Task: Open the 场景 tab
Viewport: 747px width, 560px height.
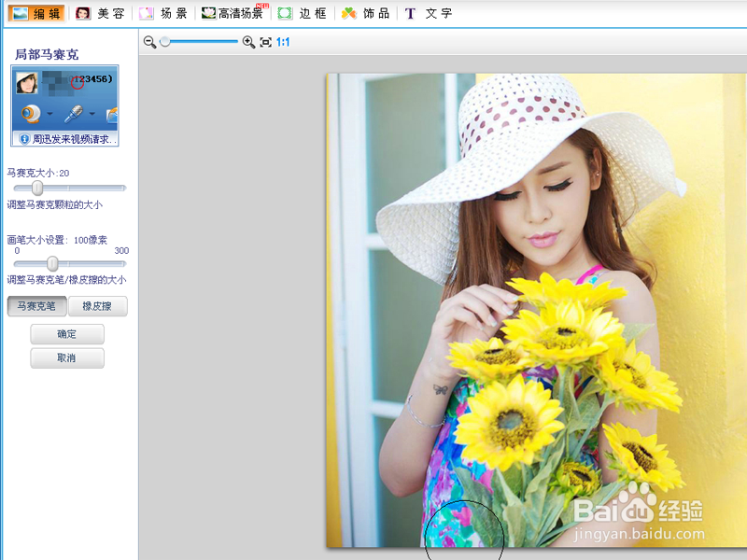Action: (162, 13)
